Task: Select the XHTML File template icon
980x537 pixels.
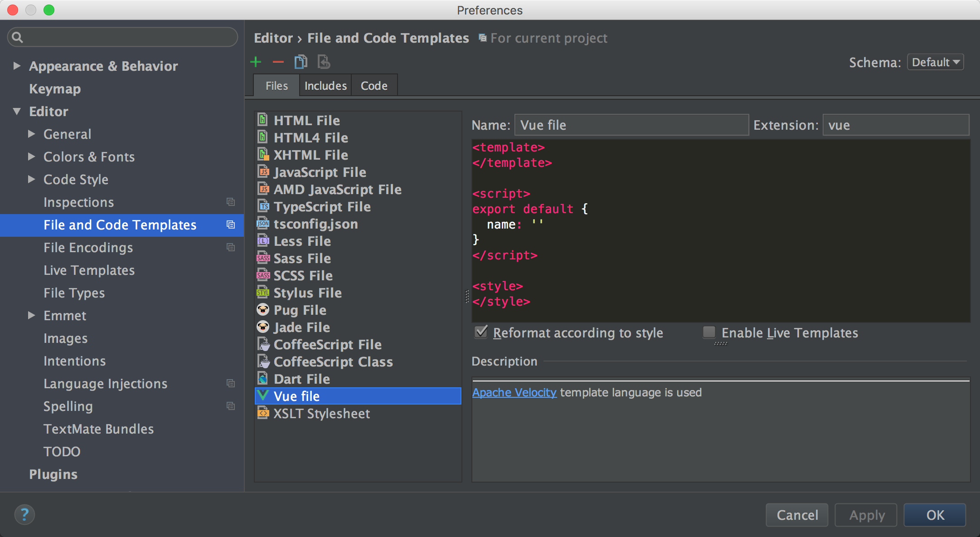Action: point(263,154)
